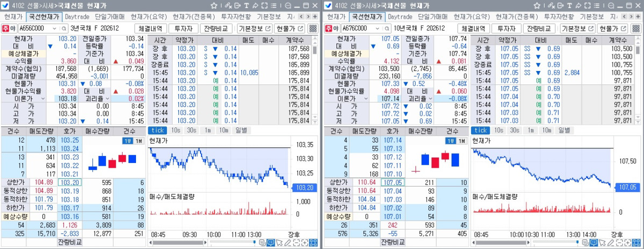This screenshot has width=644, height=249.
Task: Click the full-view icon under right chart
Action: [636, 243]
